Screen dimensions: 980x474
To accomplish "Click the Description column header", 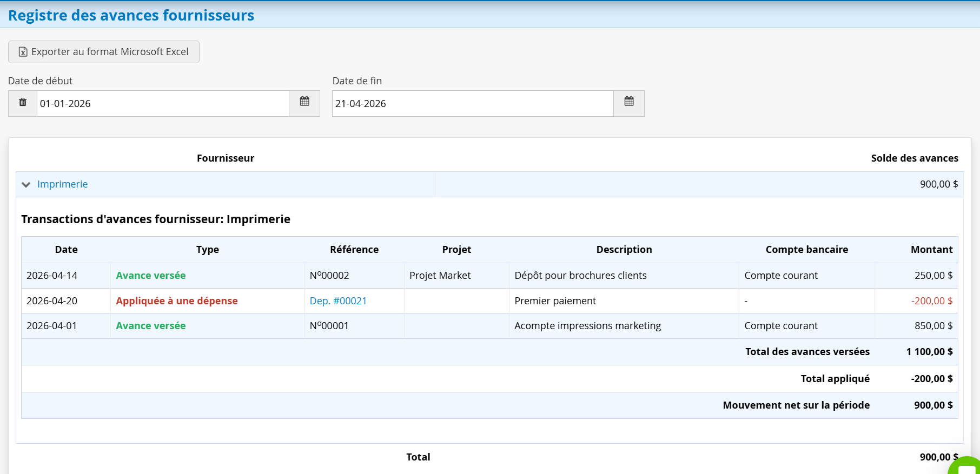I will (x=624, y=250).
